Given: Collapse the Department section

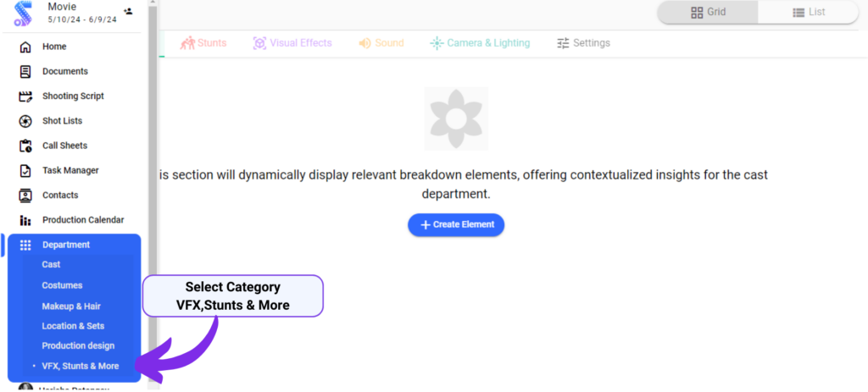Looking at the screenshot, I should 65,245.
